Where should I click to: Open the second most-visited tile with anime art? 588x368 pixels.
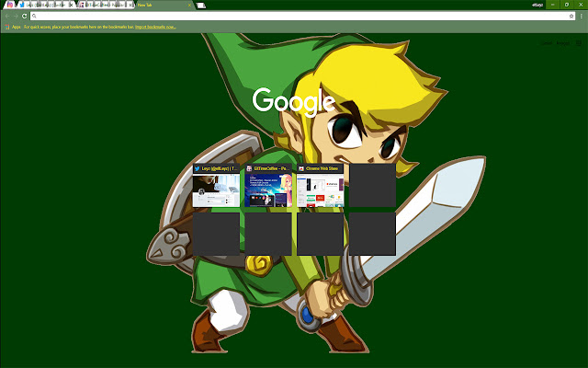tap(268, 185)
